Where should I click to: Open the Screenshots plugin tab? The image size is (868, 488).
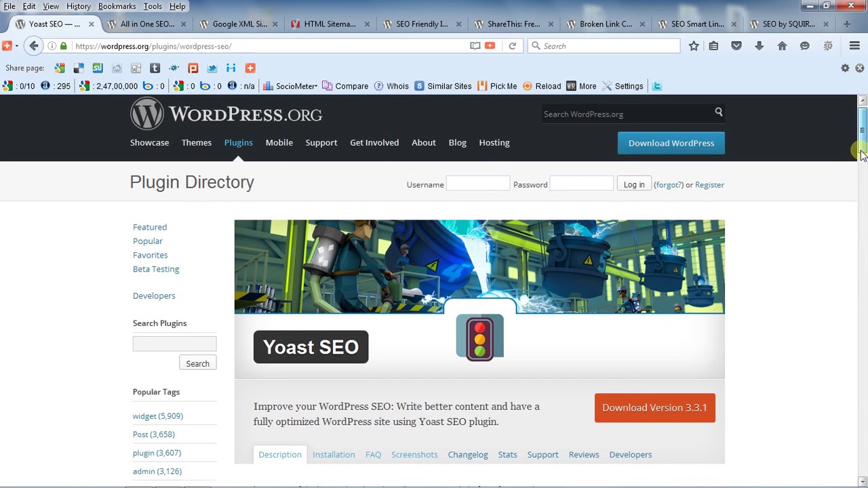coord(414,455)
